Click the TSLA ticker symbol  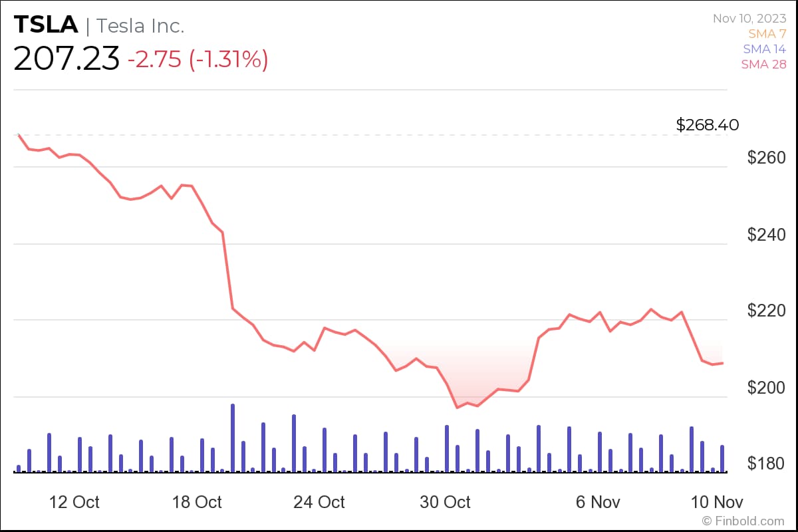coord(46,25)
